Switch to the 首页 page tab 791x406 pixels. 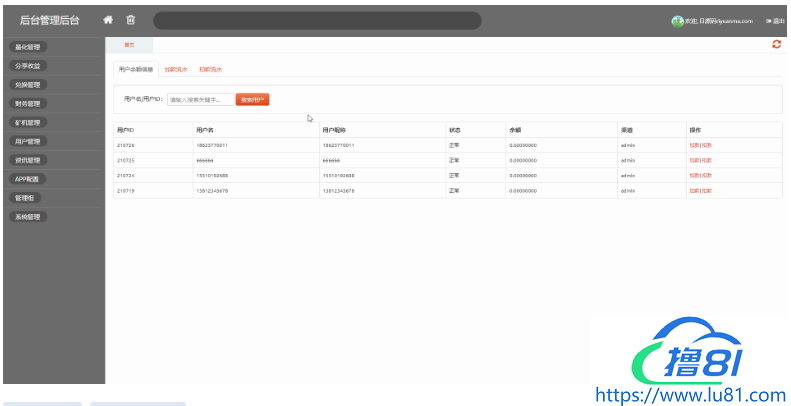click(129, 45)
